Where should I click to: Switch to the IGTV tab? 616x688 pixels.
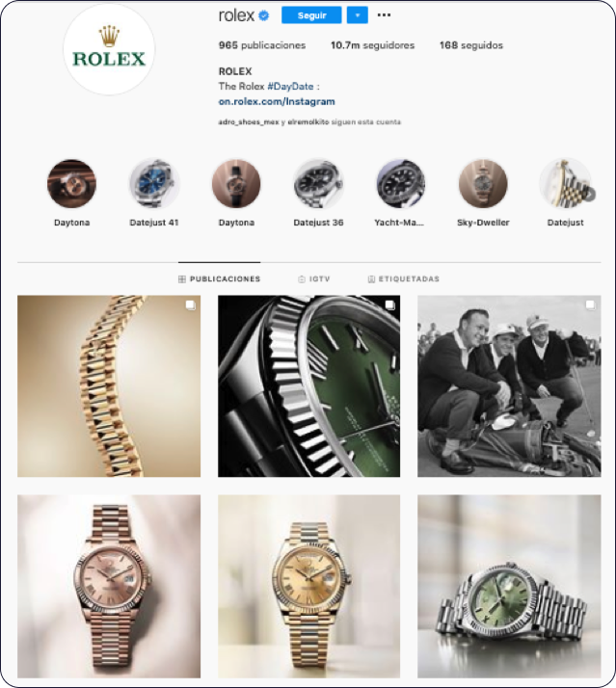(x=314, y=279)
